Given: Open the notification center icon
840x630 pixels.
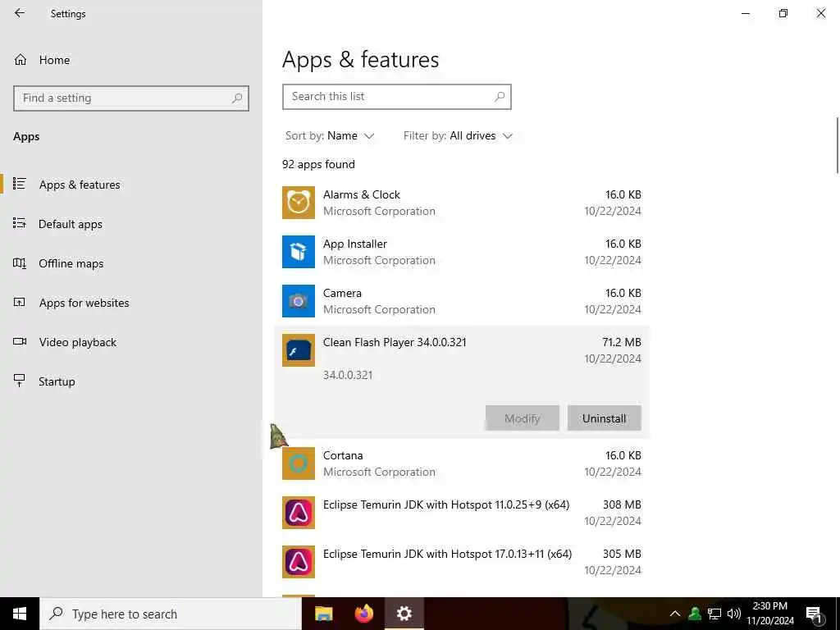Looking at the screenshot, I should click(814, 614).
